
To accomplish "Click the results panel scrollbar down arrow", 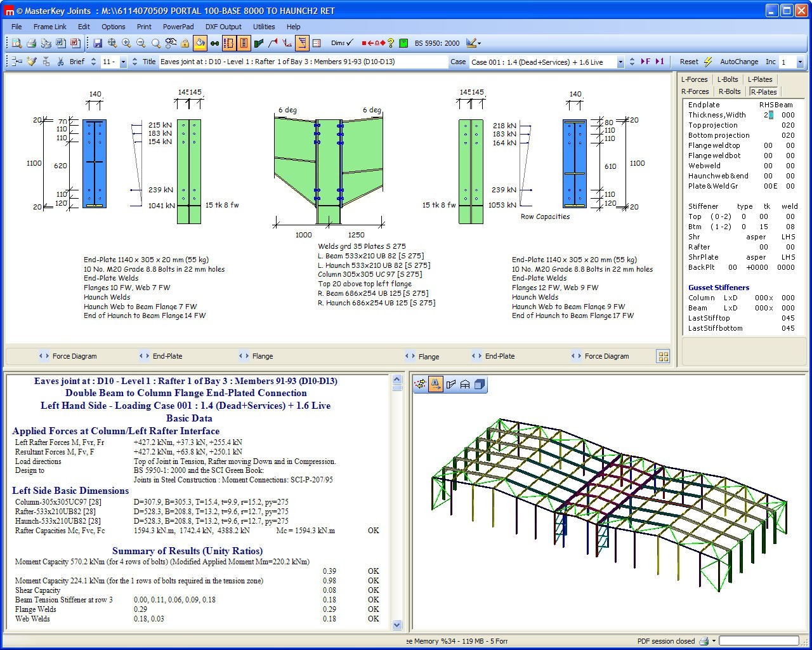I will (x=397, y=625).
